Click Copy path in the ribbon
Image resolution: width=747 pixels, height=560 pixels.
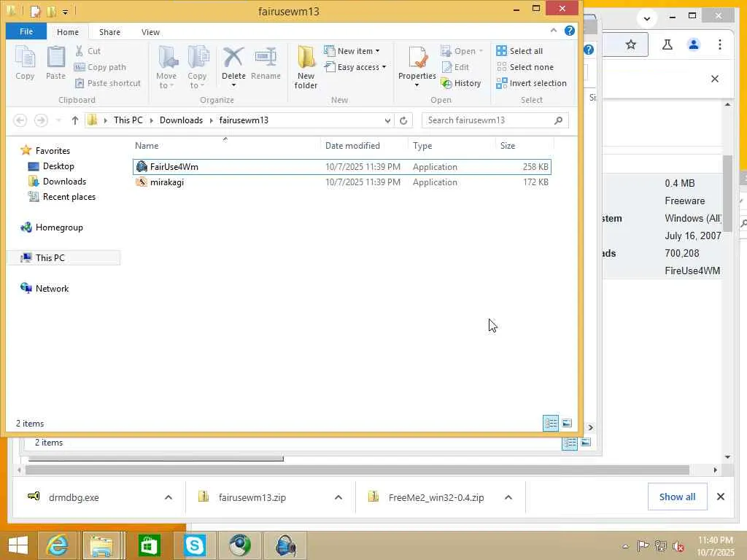tap(101, 67)
